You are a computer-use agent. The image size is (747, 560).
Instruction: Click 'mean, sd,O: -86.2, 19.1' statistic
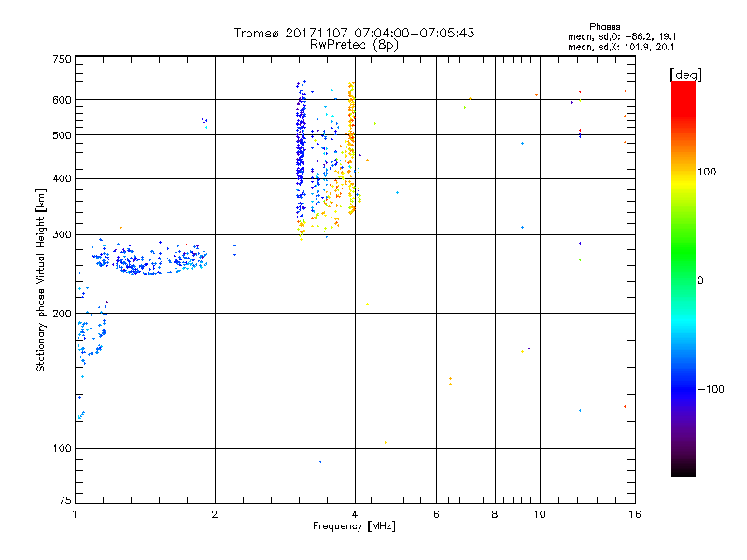[622, 36]
